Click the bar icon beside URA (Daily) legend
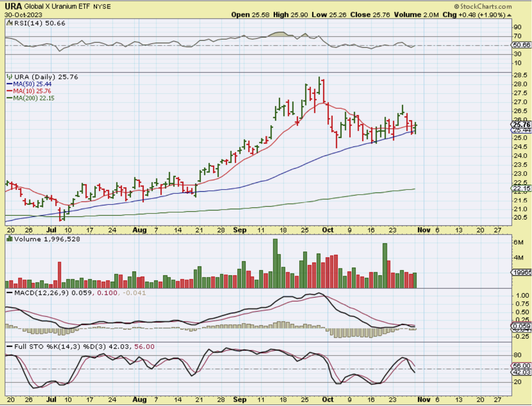 (x=9, y=77)
